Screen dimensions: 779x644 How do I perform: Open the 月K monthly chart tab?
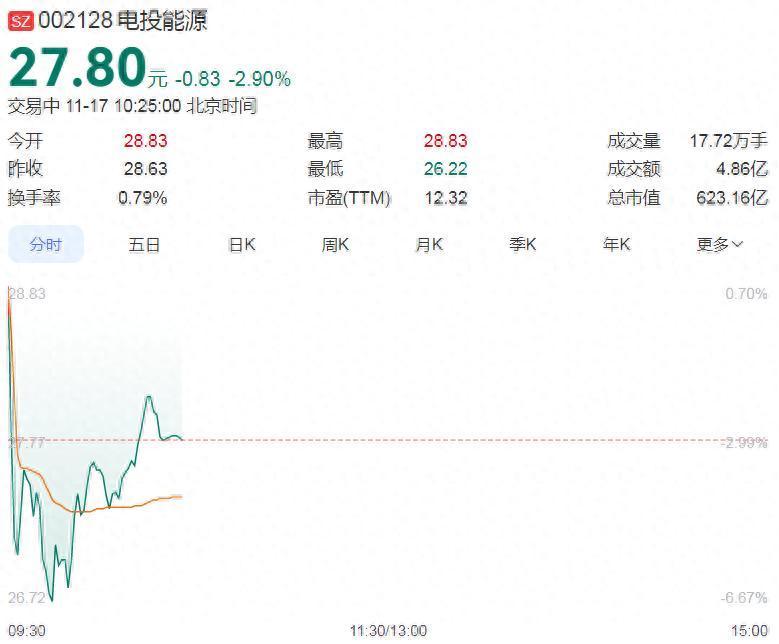tap(429, 245)
